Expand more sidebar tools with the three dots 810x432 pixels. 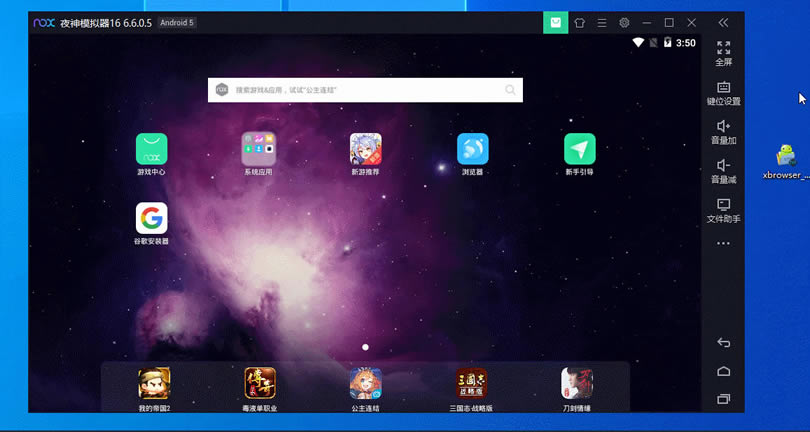tap(723, 243)
